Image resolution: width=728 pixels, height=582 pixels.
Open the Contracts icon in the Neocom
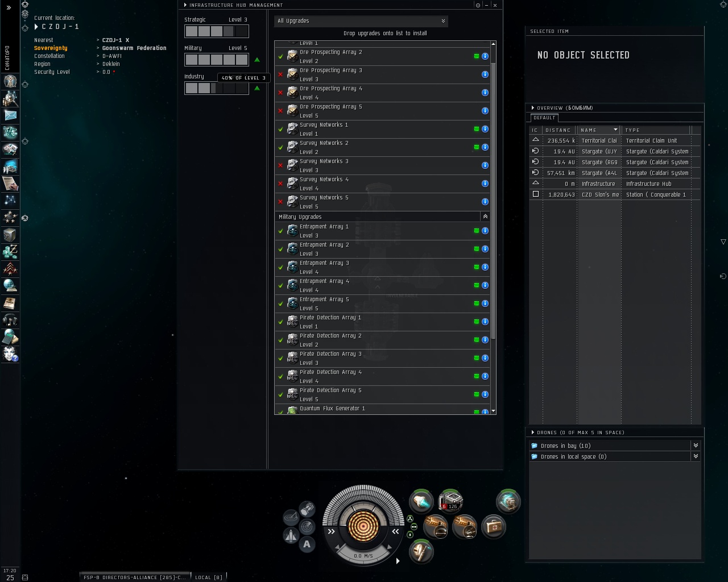click(x=10, y=184)
